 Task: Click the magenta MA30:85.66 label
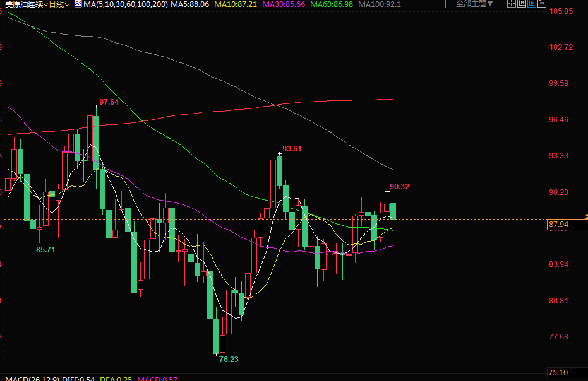point(284,4)
